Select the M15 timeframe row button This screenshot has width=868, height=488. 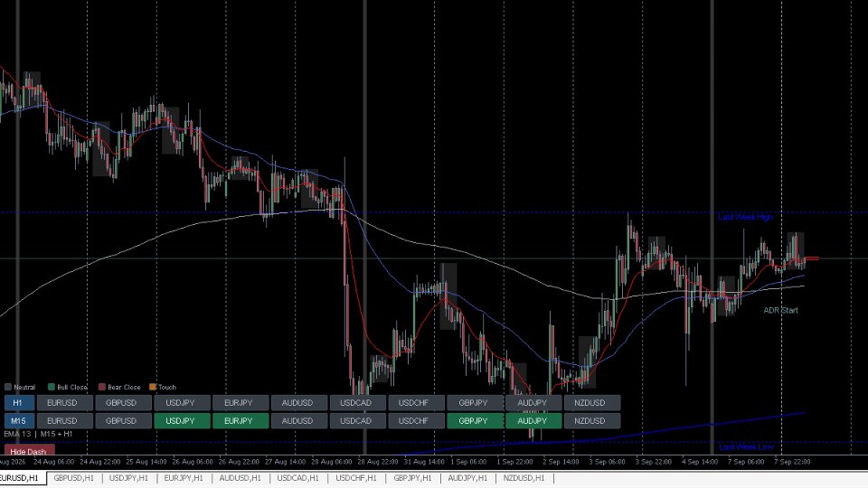click(19, 421)
